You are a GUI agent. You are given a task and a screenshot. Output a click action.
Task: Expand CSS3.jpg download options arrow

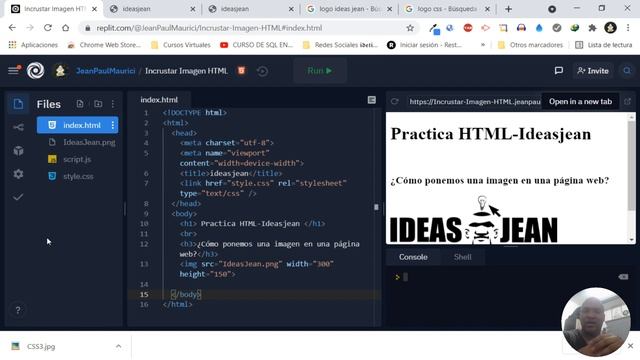pos(118,346)
